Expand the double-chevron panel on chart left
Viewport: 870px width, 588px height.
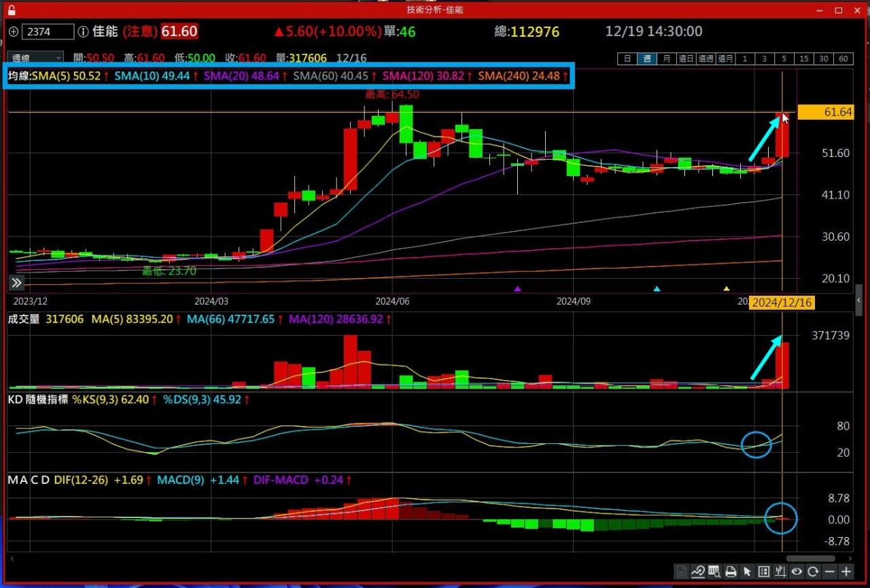16,283
